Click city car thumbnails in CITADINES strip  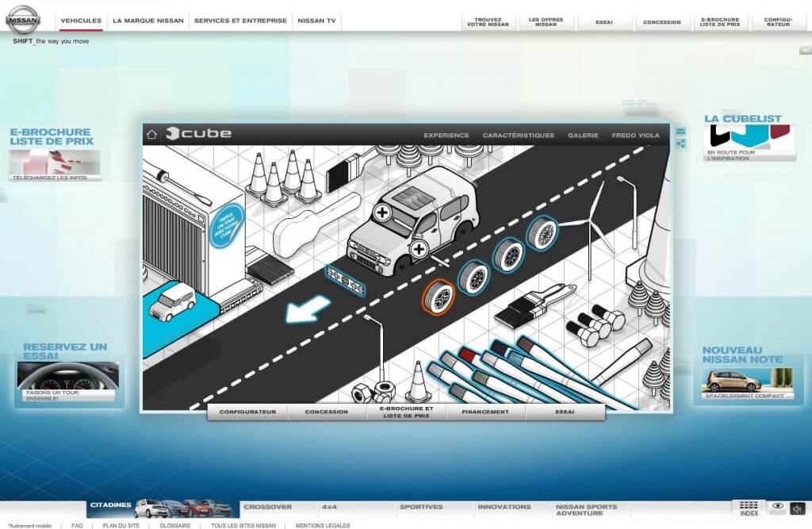click(183, 508)
